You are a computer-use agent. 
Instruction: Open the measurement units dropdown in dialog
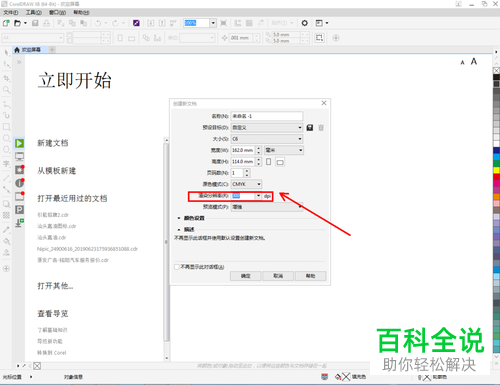pos(284,150)
